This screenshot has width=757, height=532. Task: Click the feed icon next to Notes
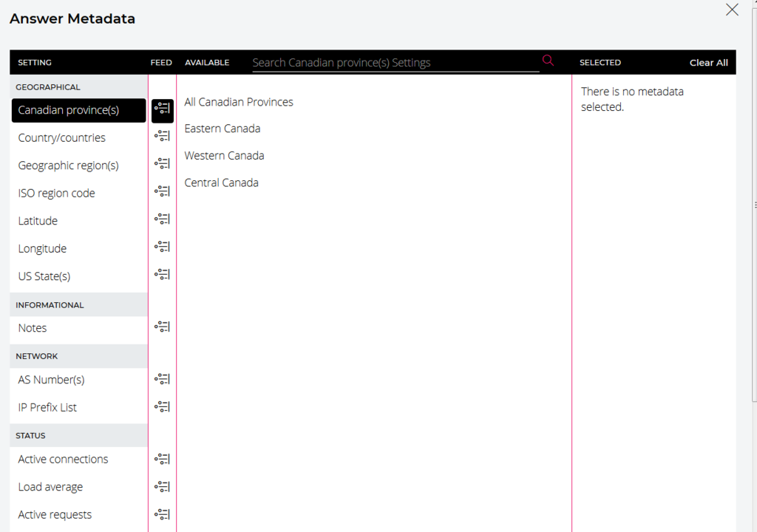pyautogui.click(x=162, y=327)
